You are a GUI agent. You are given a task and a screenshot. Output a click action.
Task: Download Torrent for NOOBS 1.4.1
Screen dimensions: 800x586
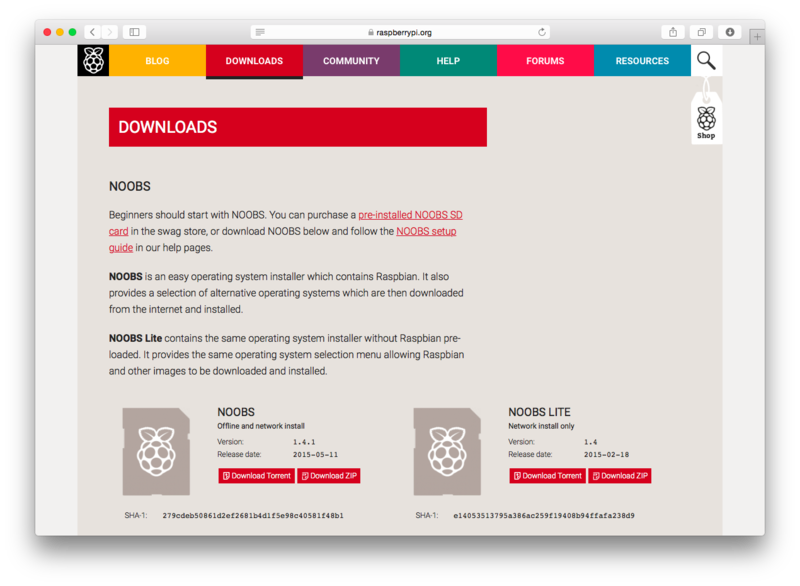pos(257,476)
